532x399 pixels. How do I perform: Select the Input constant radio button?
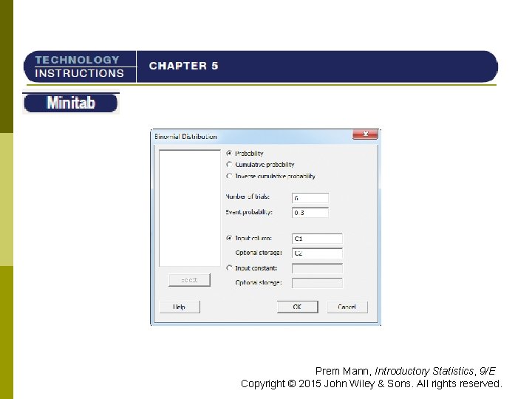click(x=229, y=268)
